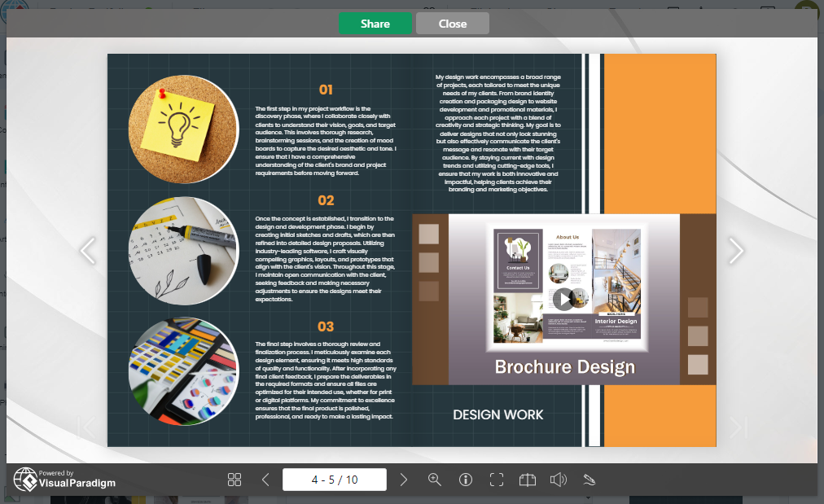This screenshot has width=824, height=504.
Task: Select the pen annotation tool
Action: pyautogui.click(x=590, y=480)
